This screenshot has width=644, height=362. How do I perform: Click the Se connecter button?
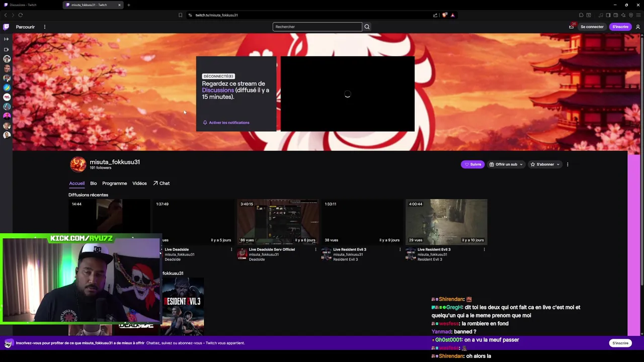[x=592, y=27]
